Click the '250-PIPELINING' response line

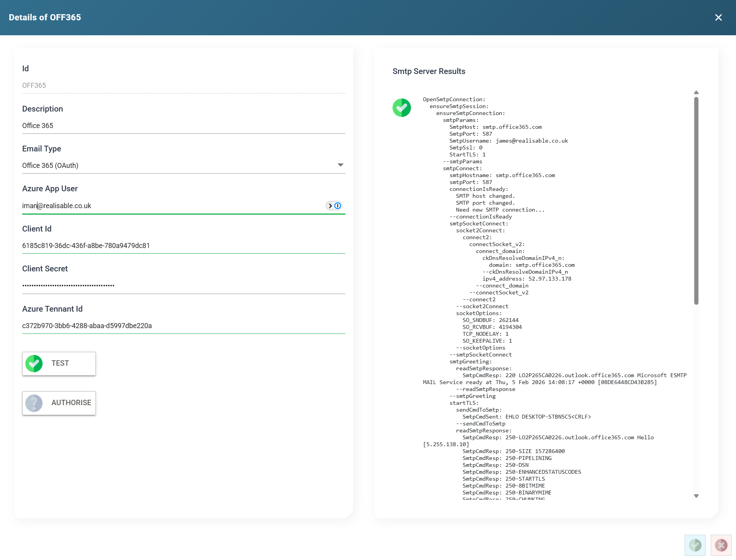pos(507,458)
